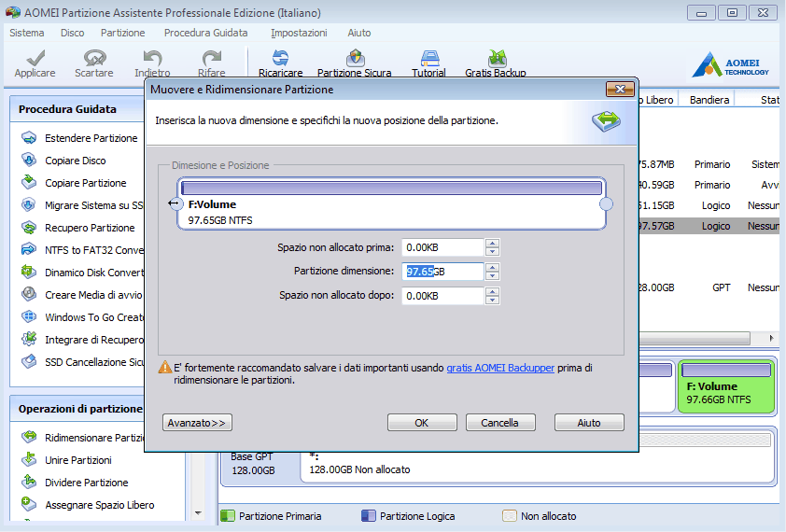Click the Bandiera column header
The image size is (786, 532).
point(709,100)
